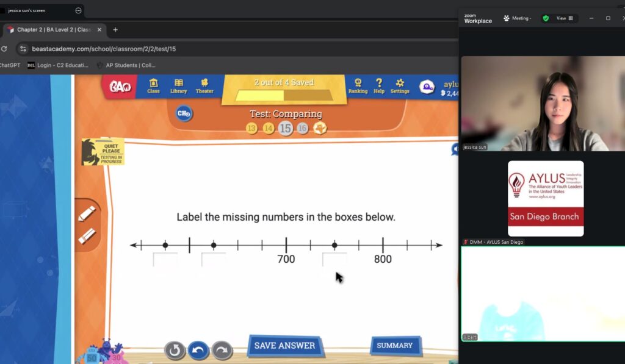Toggle the sound speaker icon

tap(455, 149)
